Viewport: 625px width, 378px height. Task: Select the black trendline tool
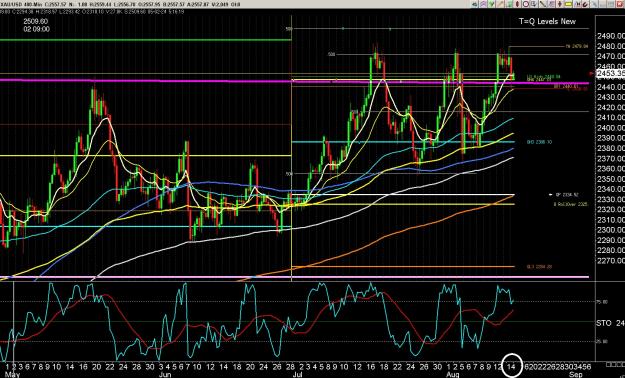coord(542,4)
